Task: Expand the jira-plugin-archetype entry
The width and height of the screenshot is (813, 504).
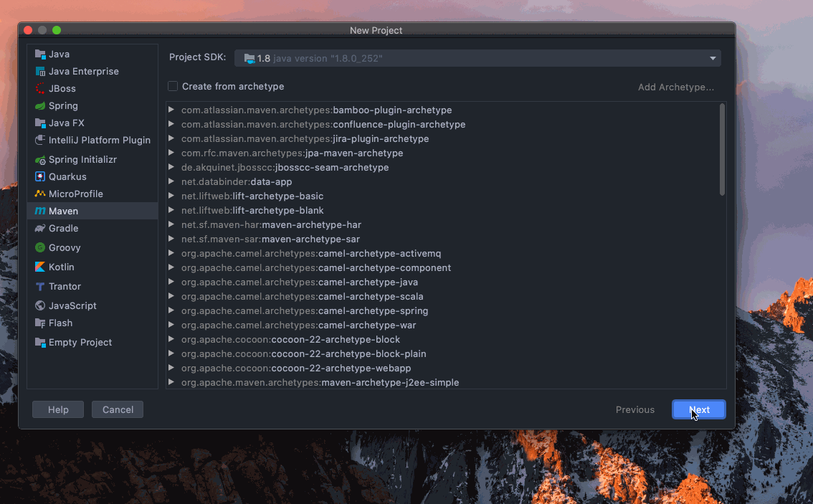Action: [x=170, y=138]
